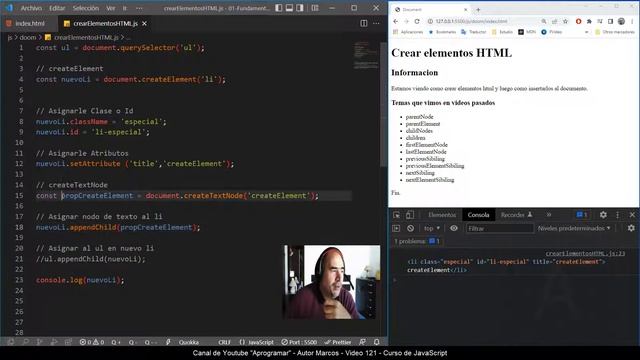
Task: Click the zoom magnifier icon in the address bar
Action: 544,21
